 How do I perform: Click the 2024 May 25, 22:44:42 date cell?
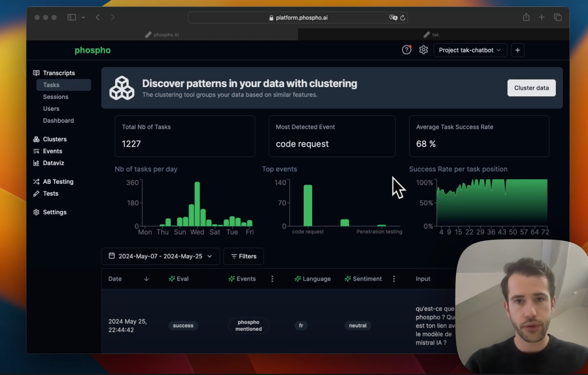[128, 325]
